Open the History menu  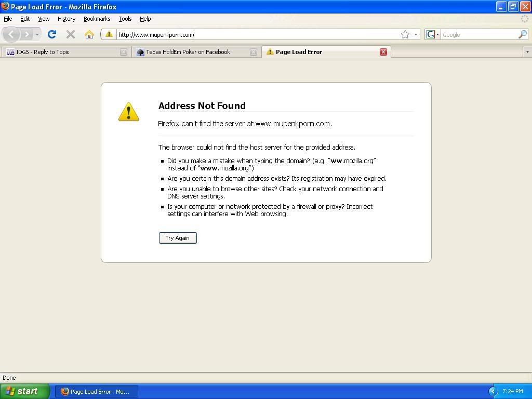click(x=66, y=19)
